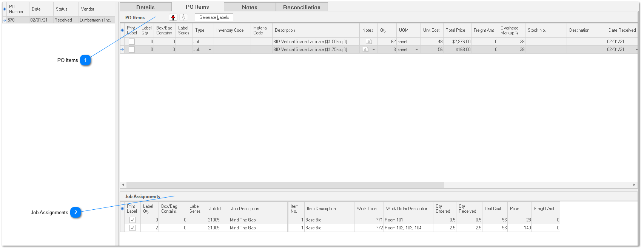
Task: Open the Type dropdown showing Job in selected row
Action: pyautogui.click(x=210, y=50)
